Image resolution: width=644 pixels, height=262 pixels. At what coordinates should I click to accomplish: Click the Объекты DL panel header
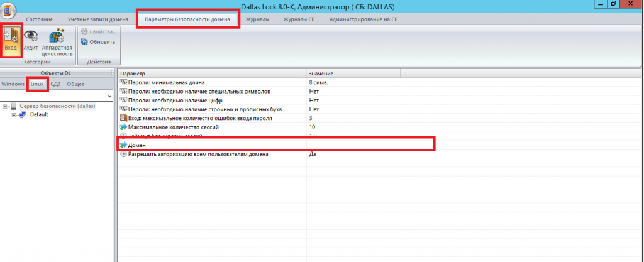coord(55,74)
